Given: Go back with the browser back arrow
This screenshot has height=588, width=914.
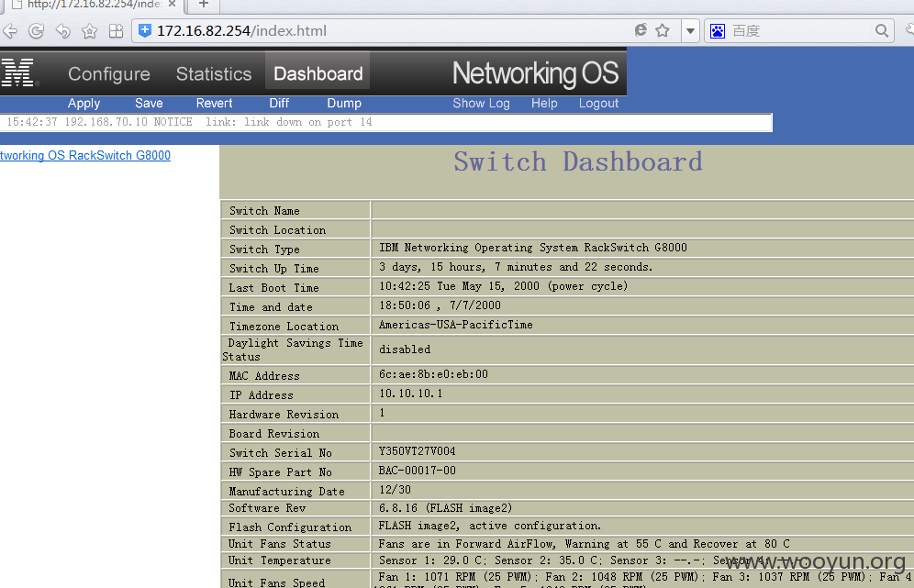Looking at the screenshot, I should (x=10, y=31).
